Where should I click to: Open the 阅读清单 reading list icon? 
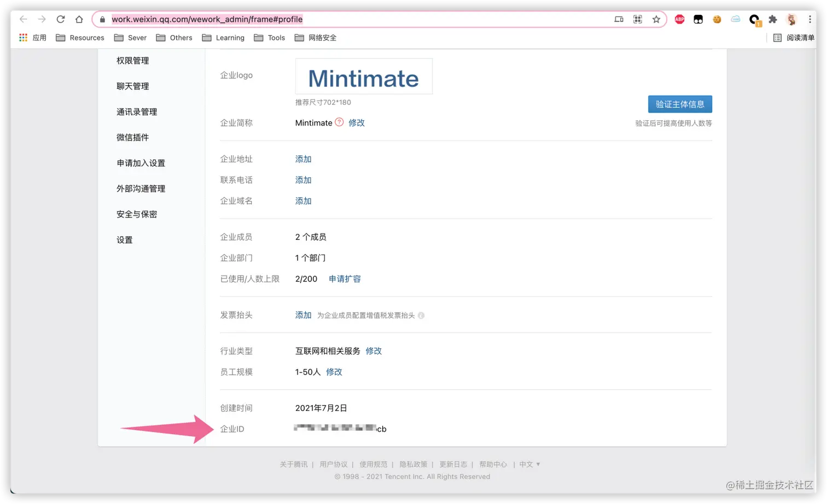tap(777, 38)
